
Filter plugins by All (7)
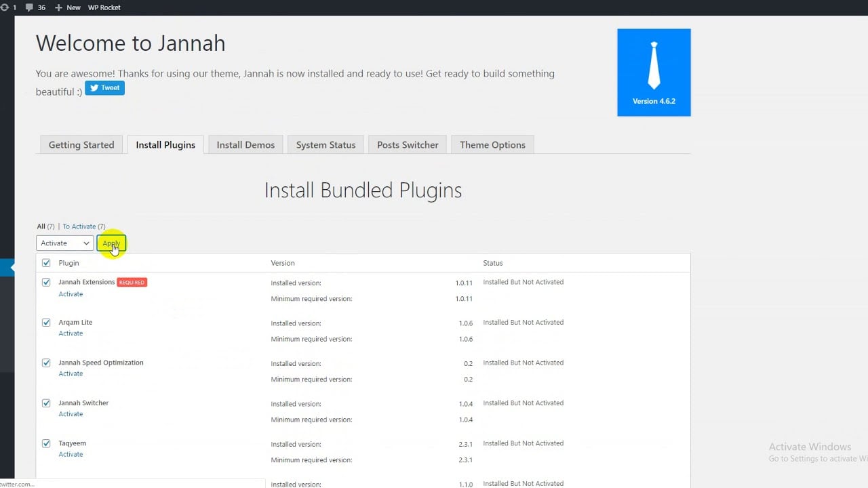coord(45,226)
